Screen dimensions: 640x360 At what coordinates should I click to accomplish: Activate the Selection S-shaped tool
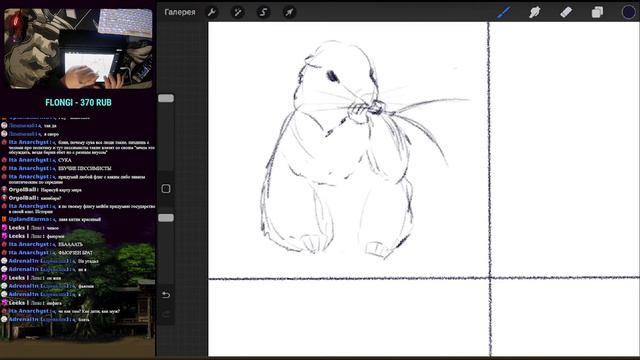(263, 12)
